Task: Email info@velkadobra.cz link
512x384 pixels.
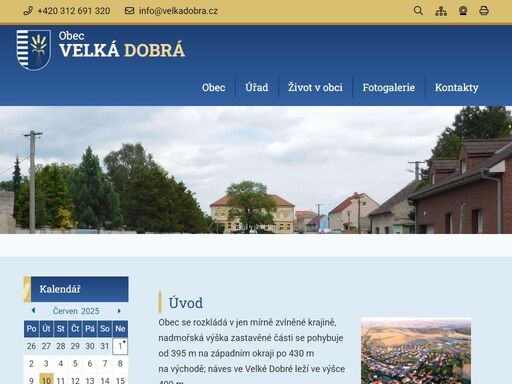Action: tap(178, 11)
